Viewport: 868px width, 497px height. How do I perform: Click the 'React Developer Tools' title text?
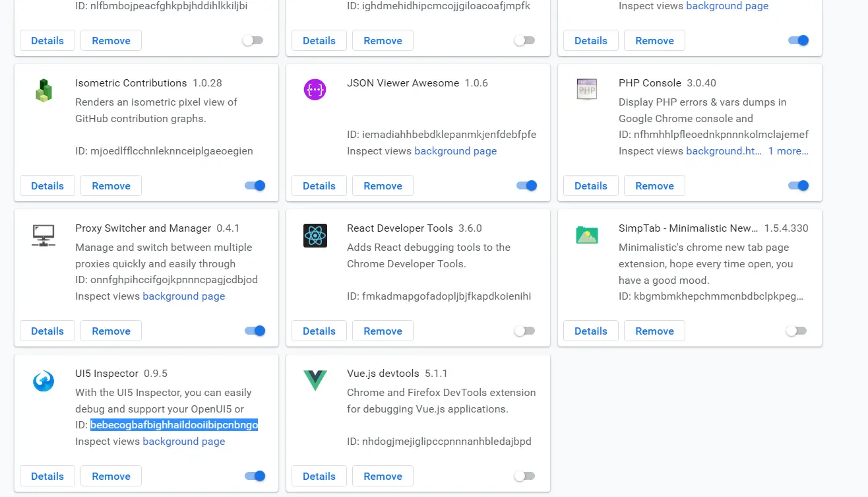pyautogui.click(x=400, y=228)
